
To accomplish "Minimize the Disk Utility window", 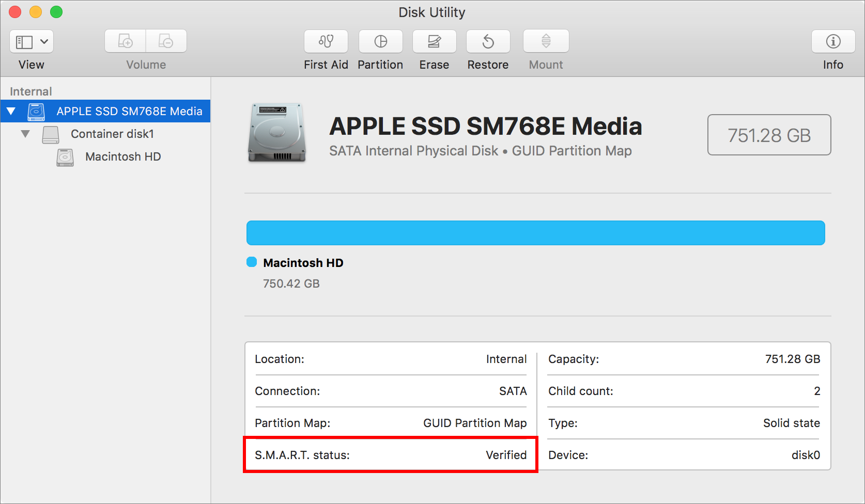I will (36, 12).
